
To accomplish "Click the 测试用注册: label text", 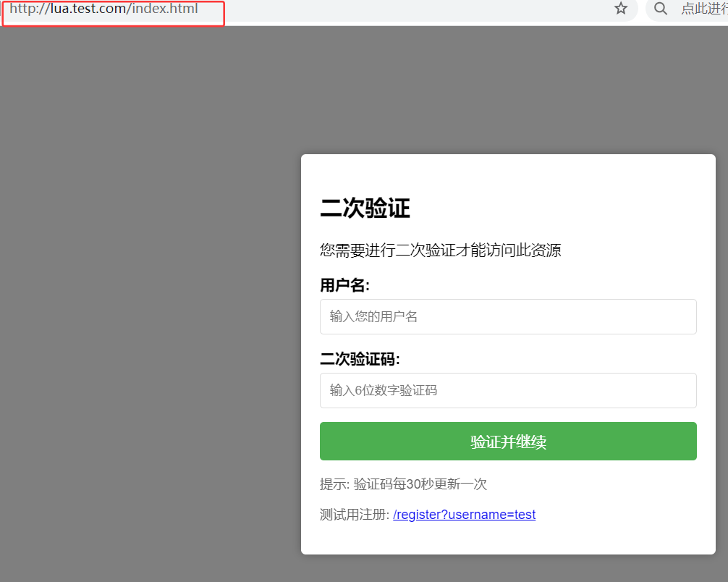I will coord(354,515).
